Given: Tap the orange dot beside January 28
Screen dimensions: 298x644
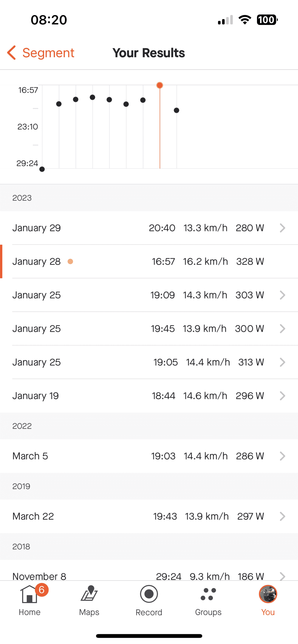Looking at the screenshot, I should (x=70, y=261).
